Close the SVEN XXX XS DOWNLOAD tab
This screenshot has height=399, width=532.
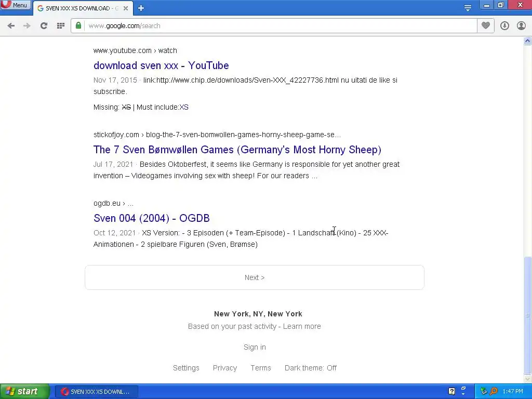[126, 8]
